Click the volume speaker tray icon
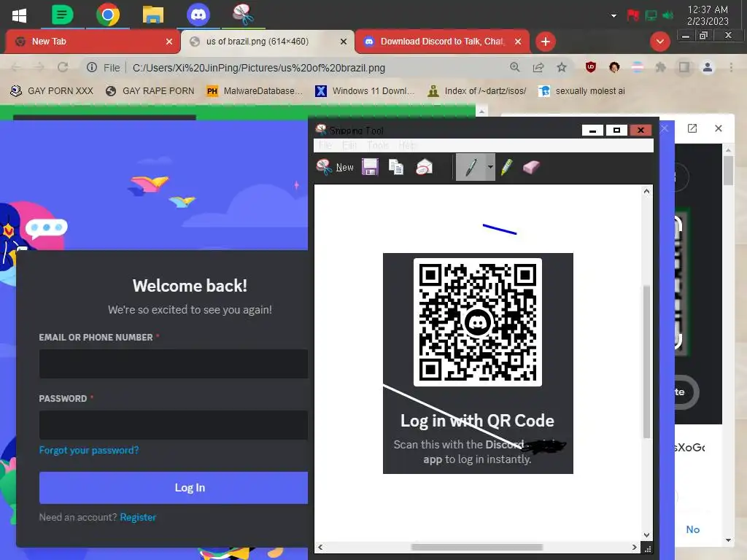Image resolution: width=747 pixels, height=560 pixels. click(x=668, y=16)
